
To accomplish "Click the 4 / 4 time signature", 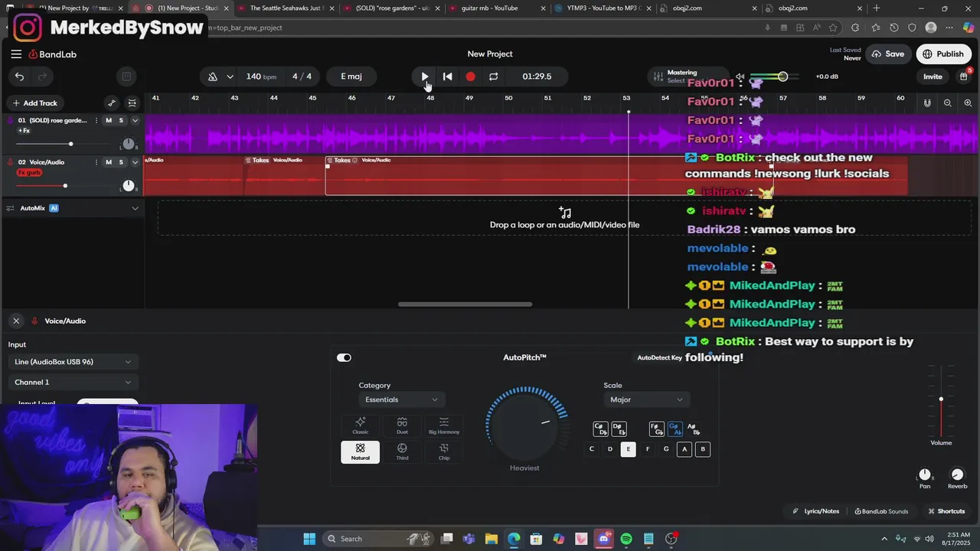I will point(302,77).
